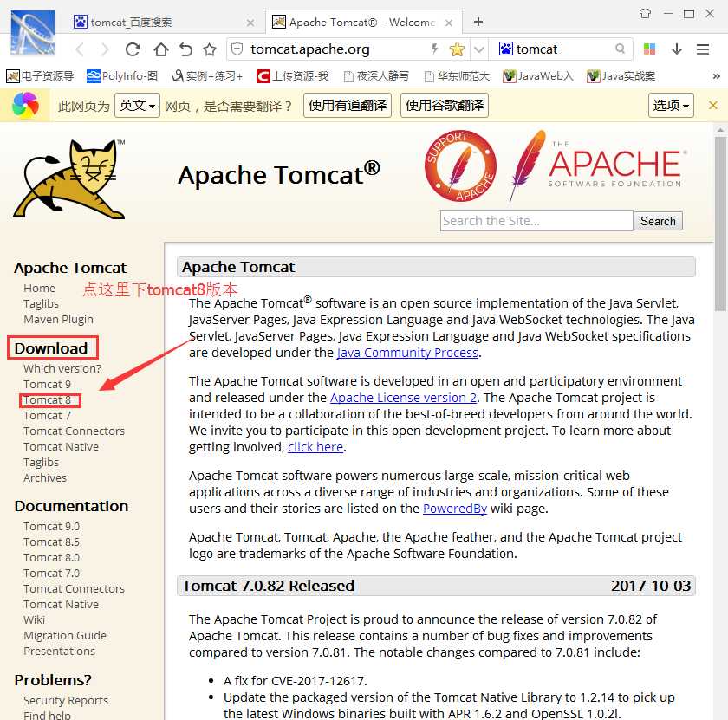Open the Tomcat 8 download link
The image size is (728, 720).
coord(48,399)
